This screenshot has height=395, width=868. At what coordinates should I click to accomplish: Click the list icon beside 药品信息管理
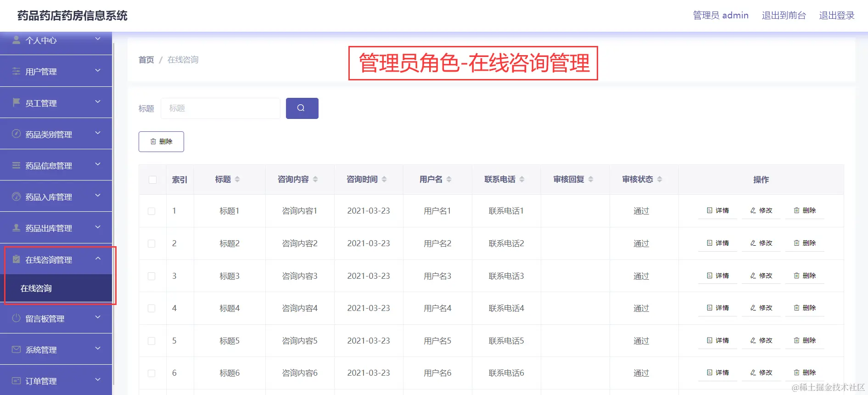[x=16, y=165]
